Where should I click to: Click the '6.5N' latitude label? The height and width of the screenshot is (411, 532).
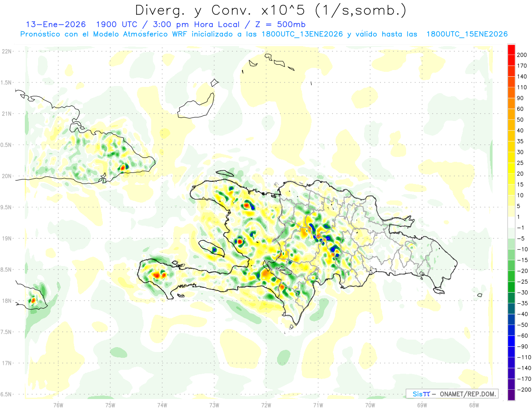tap(6, 395)
